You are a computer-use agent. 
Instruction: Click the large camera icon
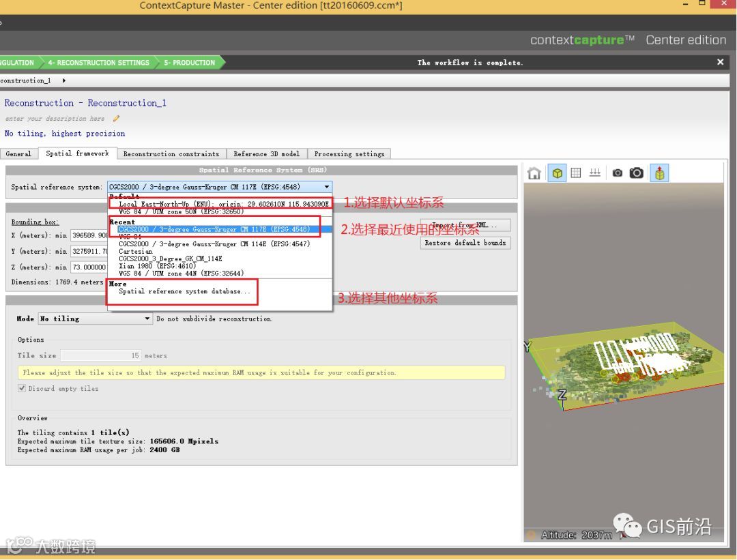click(637, 173)
